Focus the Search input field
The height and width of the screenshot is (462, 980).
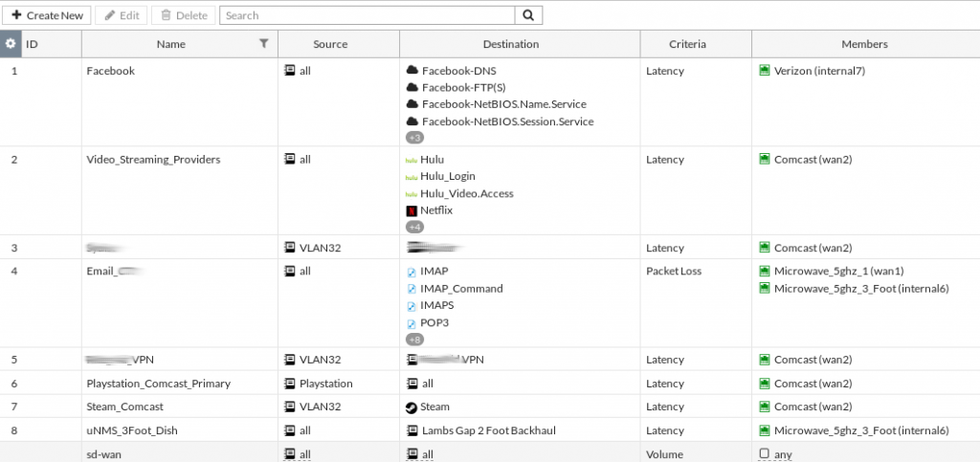click(x=367, y=15)
